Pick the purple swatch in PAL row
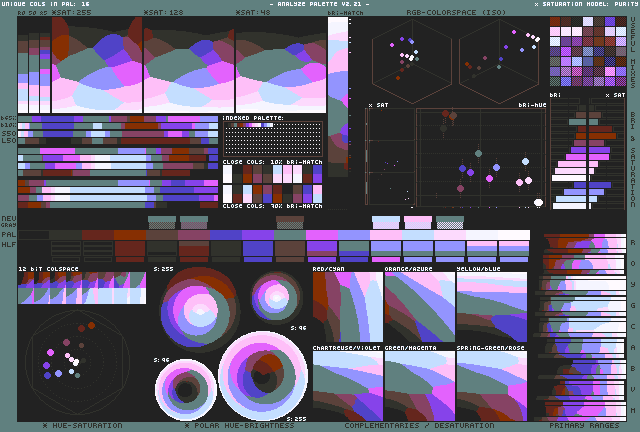 pos(258,235)
